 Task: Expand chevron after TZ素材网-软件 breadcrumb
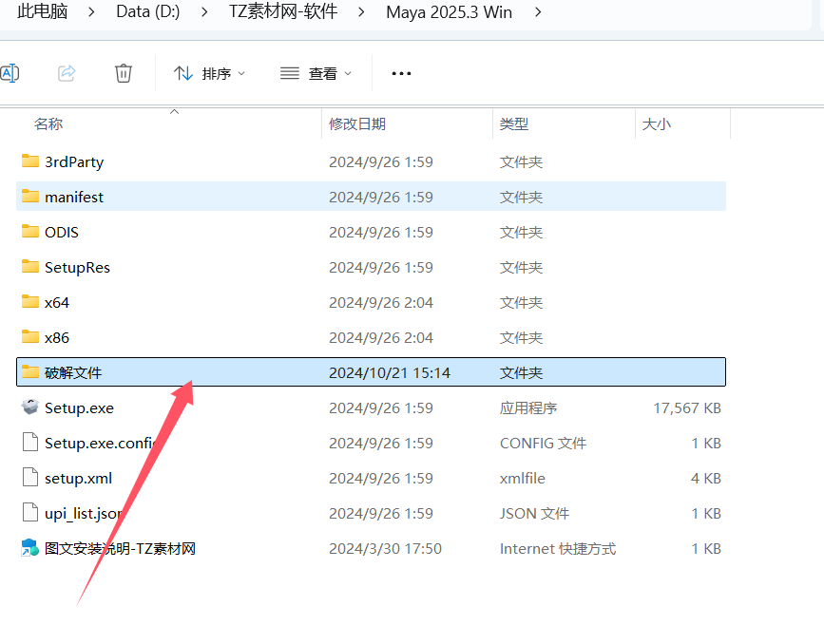pos(361,11)
